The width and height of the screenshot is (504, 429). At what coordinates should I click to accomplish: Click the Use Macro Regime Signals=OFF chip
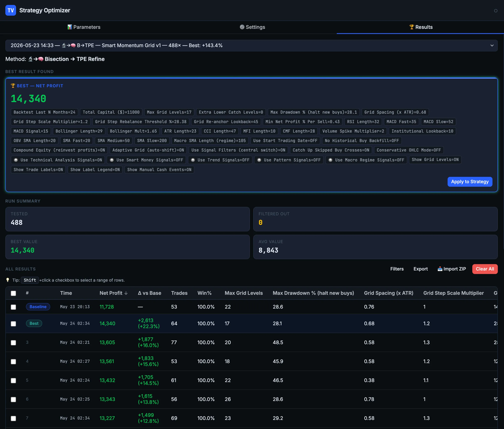click(x=366, y=160)
